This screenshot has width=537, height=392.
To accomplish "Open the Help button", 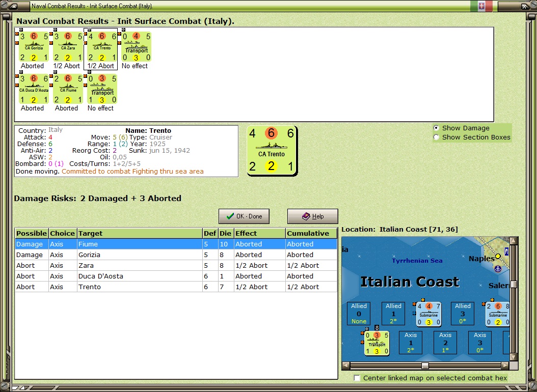I will click(313, 216).
